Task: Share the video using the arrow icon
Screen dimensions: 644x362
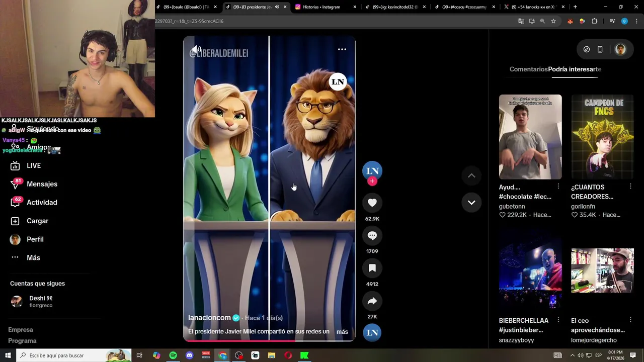Action: coord(372,301)
